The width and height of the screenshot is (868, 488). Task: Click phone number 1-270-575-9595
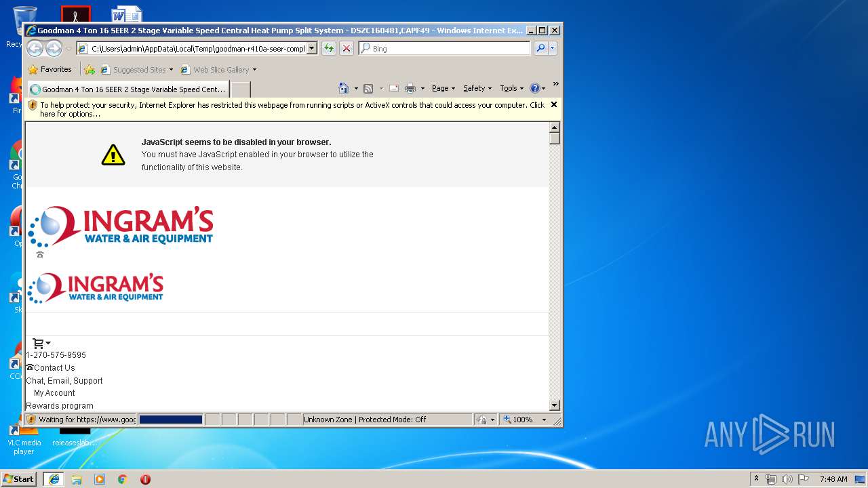pos(56,354)
